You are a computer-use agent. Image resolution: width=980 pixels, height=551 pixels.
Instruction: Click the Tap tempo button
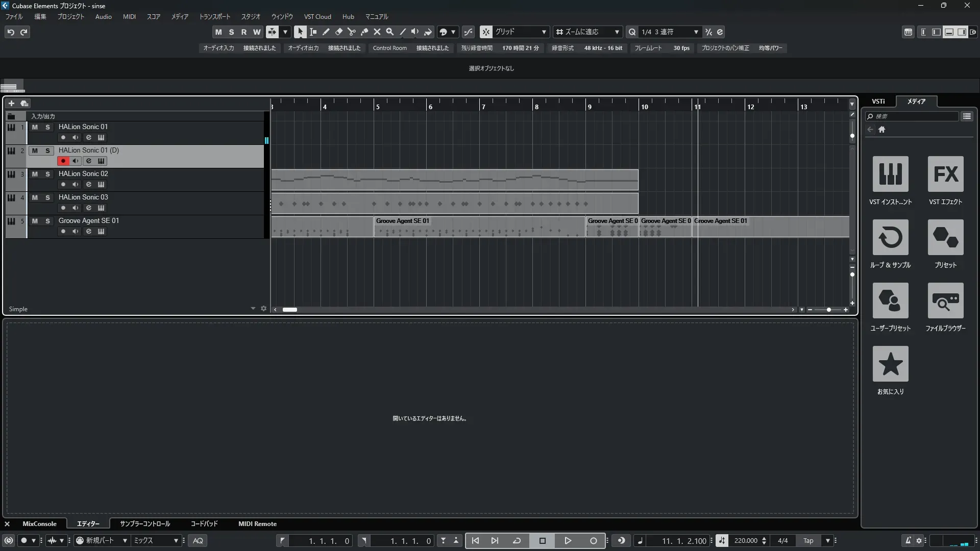pyautogui.click(x=808, y=540)
